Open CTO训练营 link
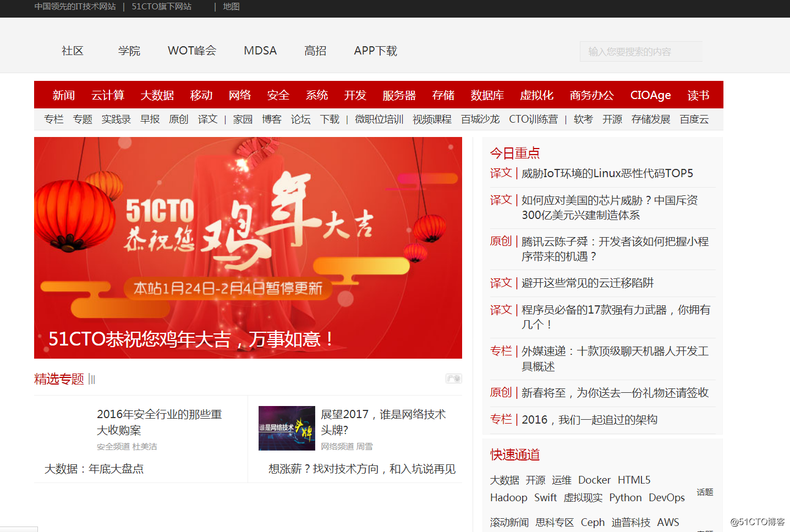 (x=533, y=119)
